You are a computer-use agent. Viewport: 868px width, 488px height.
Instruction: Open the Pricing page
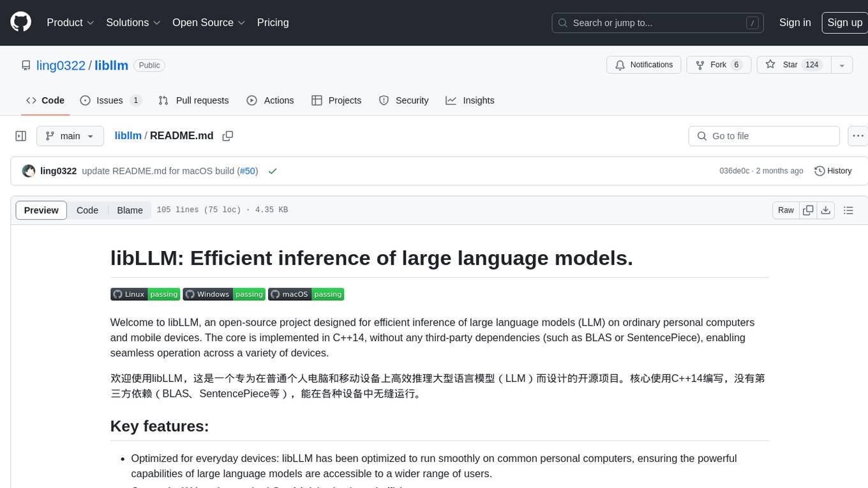click(x=273, y=22)
